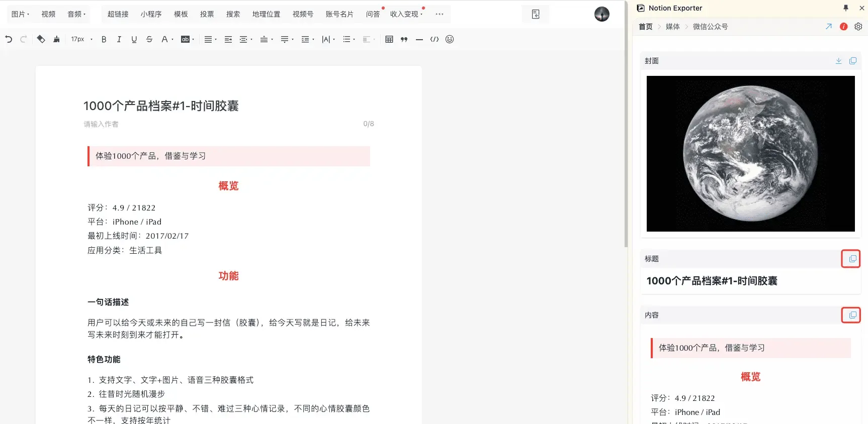Click the blue open-external arrow icon
This screenshot has height=424, width=868.
(829, 27)
